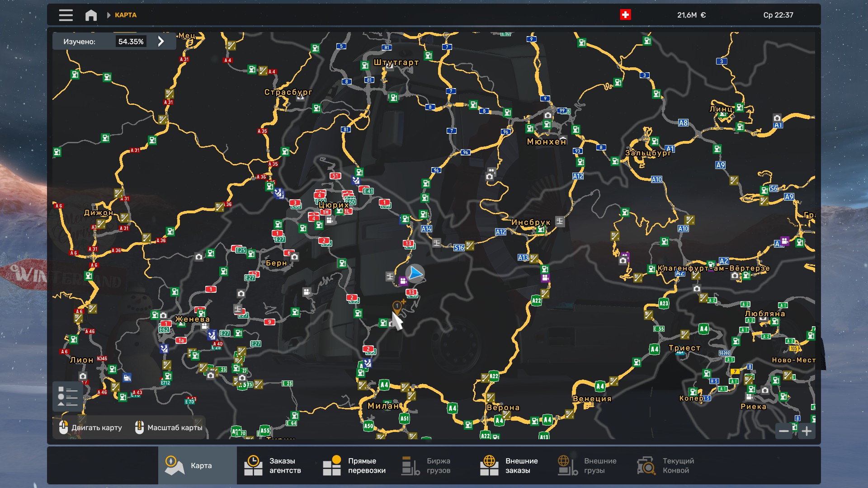Click the Мюнхен city label
This screenshot has width=868, height=488.
547,142
